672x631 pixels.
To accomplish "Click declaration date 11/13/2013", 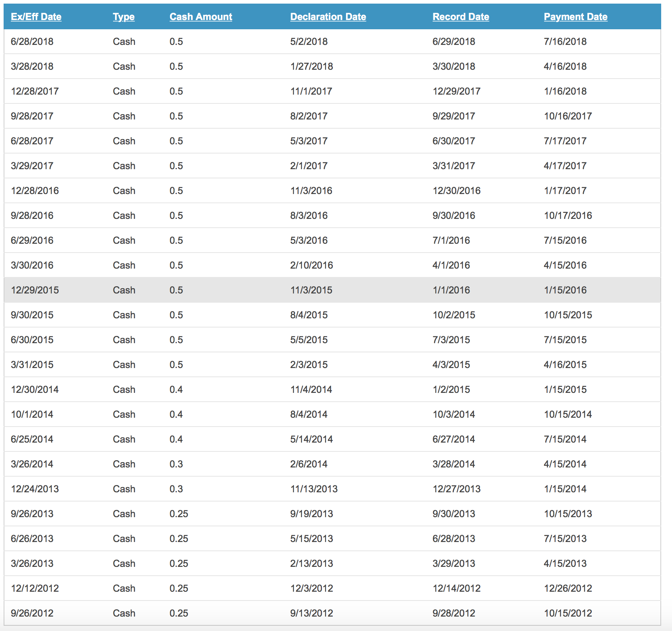I will point(314,489).
